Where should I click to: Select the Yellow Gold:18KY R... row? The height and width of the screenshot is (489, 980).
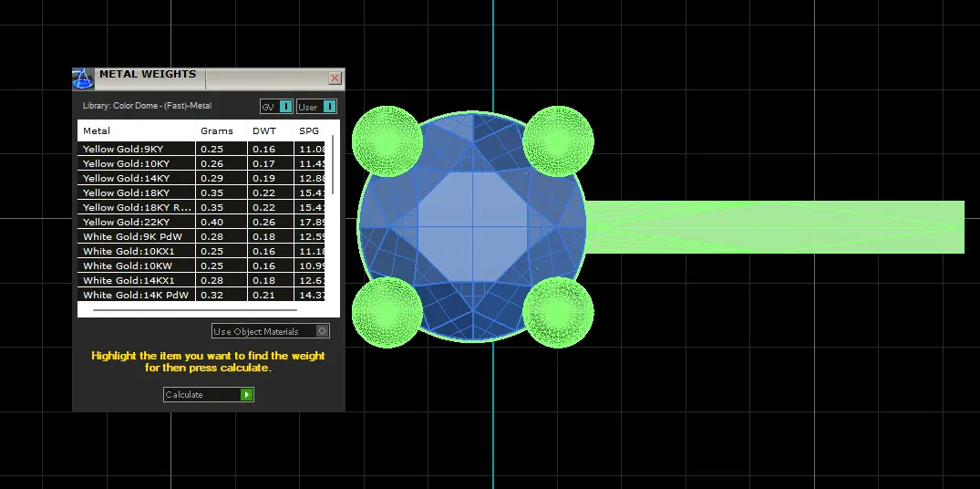click(x=201, y=207)
